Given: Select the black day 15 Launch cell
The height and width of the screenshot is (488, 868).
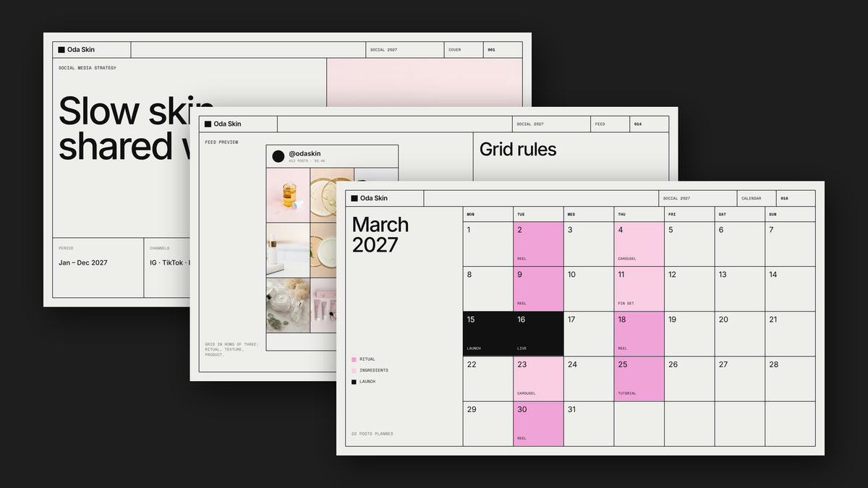Looking at the screenshot, I should click(488, 334).
